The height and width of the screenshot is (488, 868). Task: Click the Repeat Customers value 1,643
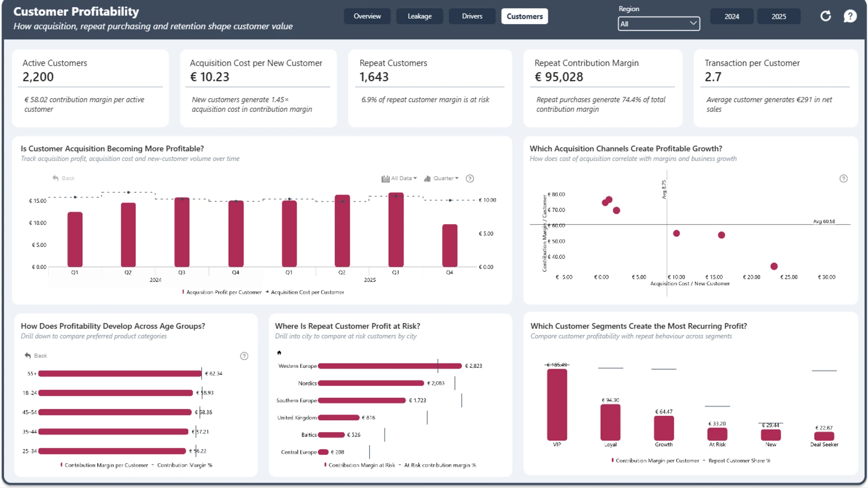point(374,77)
